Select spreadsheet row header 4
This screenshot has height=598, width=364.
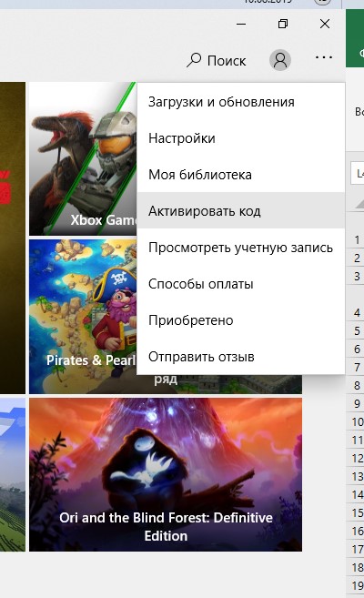pos(357,313)
